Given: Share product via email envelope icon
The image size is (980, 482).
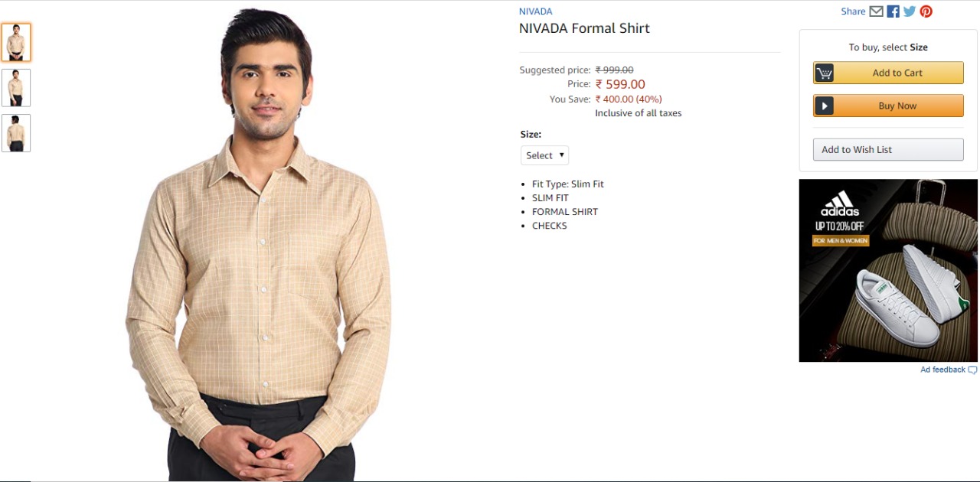Looking at the screenshot, I should pos(877,11).
